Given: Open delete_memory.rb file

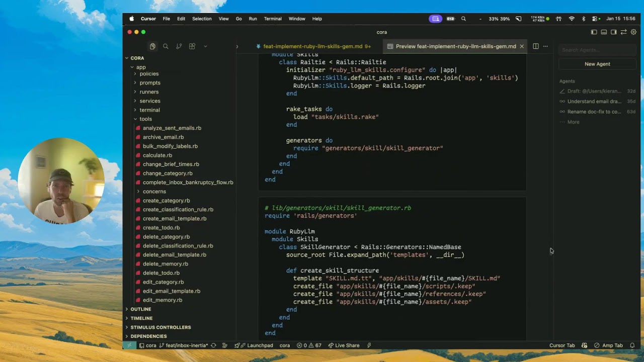Looking at the screenshot, I should coord(165,264).
